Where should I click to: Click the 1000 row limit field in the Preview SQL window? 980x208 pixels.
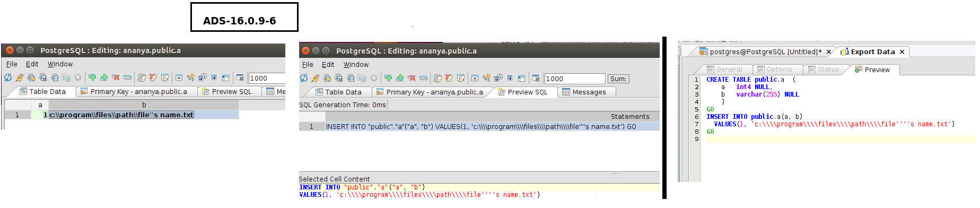coord(574,79)
